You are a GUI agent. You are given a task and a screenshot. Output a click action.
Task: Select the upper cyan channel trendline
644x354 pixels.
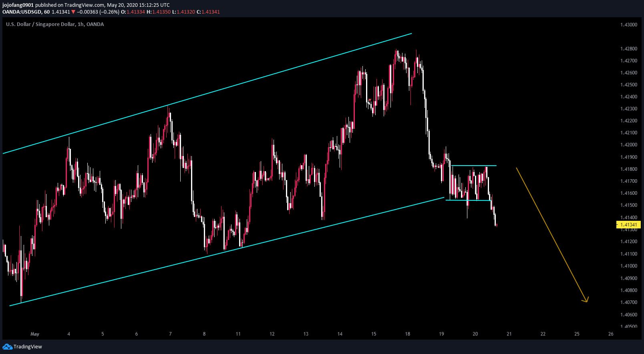[207, 94]
